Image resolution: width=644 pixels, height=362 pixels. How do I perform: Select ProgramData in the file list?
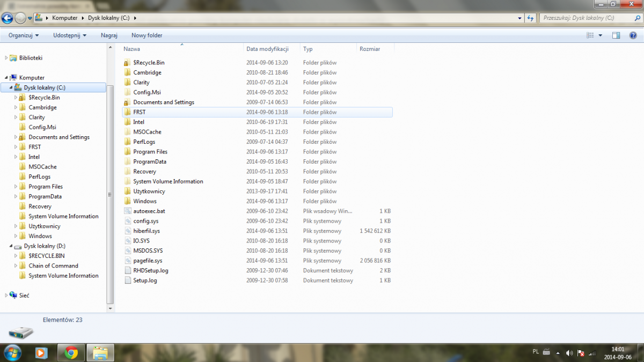pos(150,162)
